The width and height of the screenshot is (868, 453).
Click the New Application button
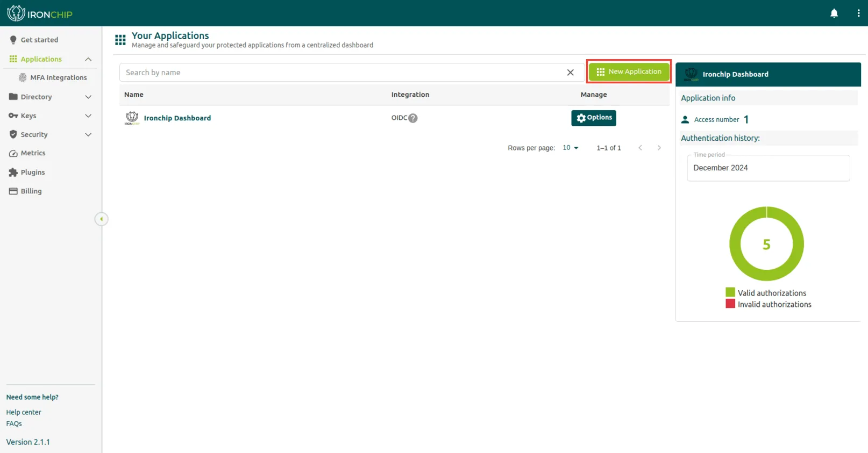[x=629, y=71]
